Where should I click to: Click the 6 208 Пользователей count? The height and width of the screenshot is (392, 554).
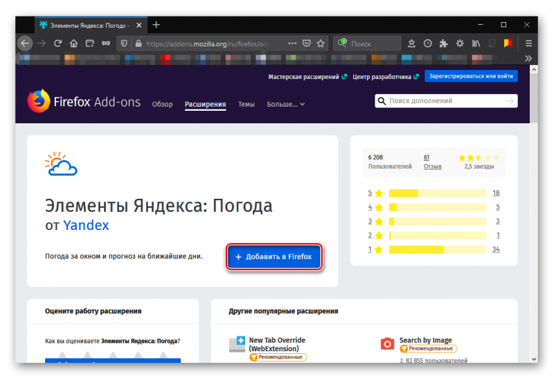point(390,162)
